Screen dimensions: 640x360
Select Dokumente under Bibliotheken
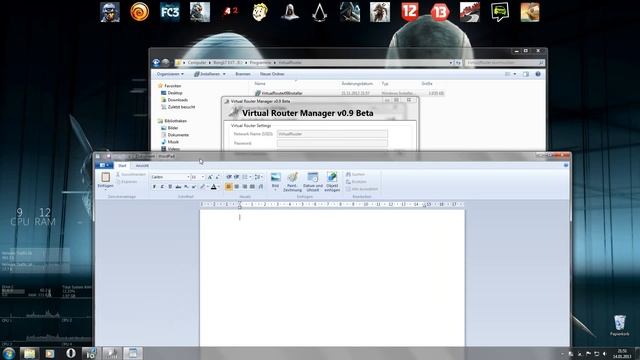coord(175,135)
